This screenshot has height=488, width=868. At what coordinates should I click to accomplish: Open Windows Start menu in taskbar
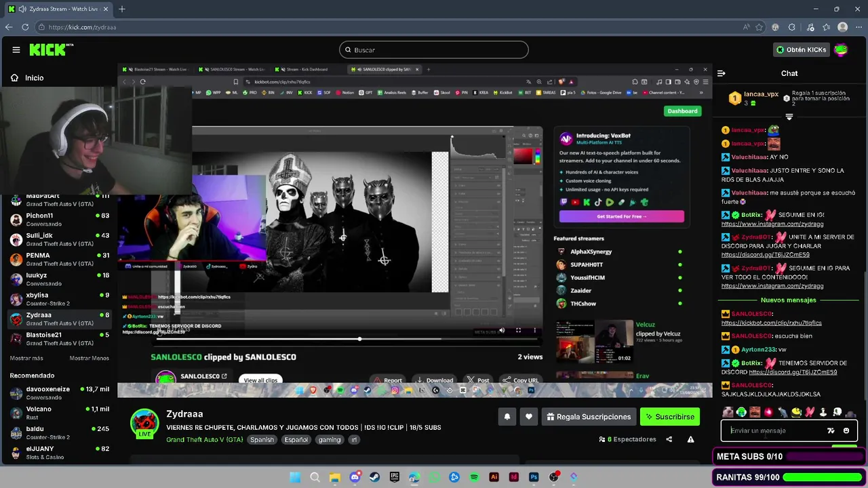(x=295, y=477)
